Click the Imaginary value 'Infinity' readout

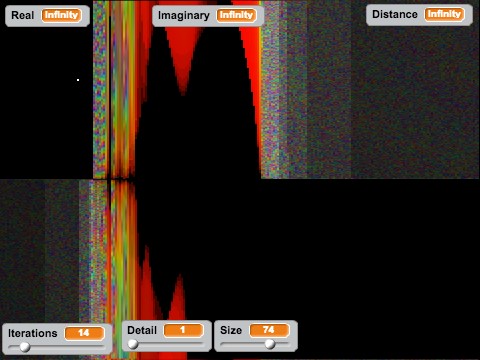(x=236, y=15)
